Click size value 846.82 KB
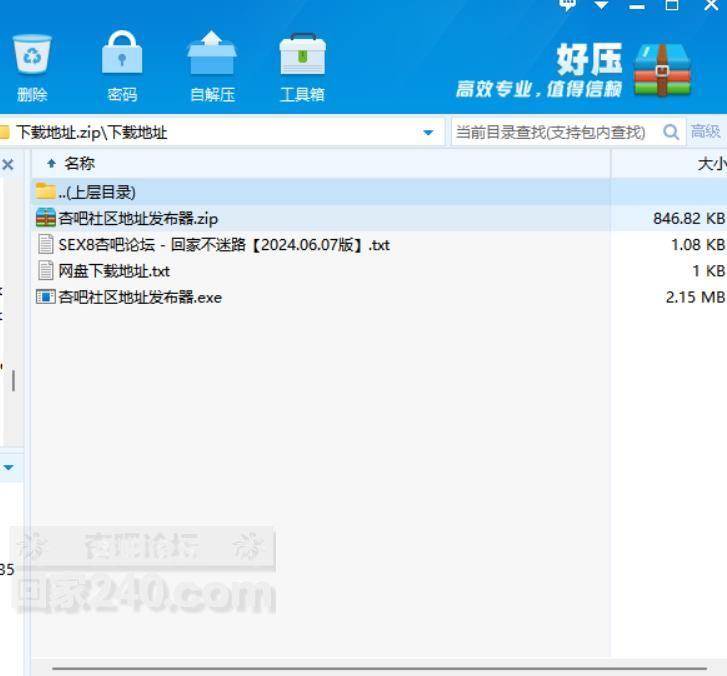Viewport: 727px width, 676px height. (689, 218)
